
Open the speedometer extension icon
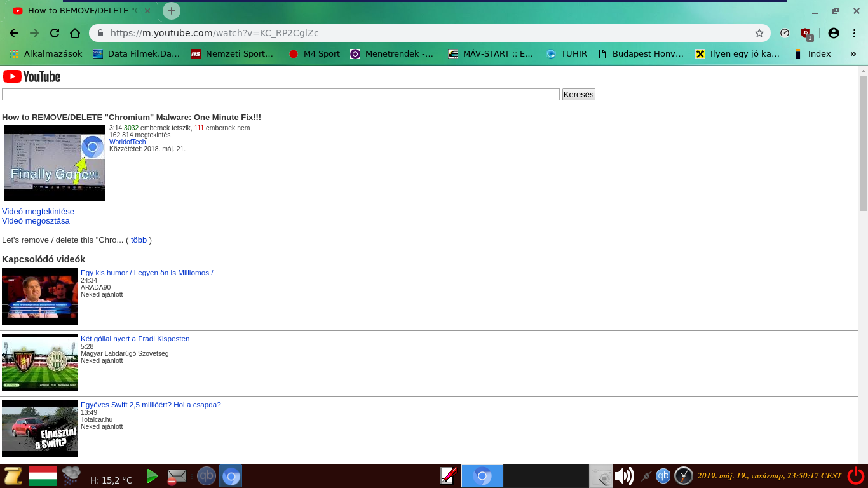pos(785,33)
